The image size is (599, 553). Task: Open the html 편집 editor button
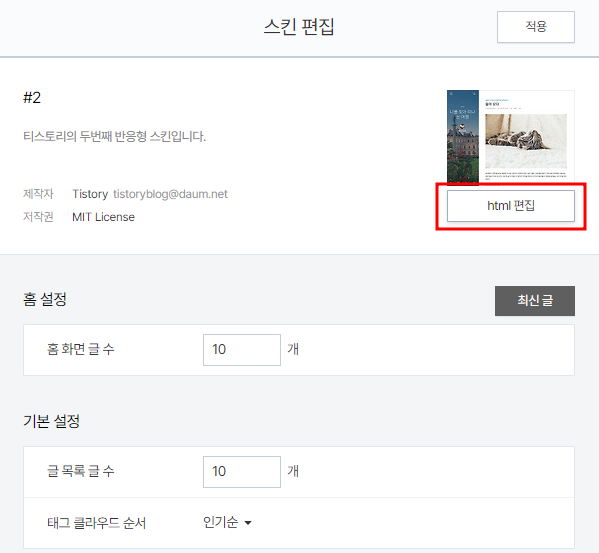coord(511,206)
